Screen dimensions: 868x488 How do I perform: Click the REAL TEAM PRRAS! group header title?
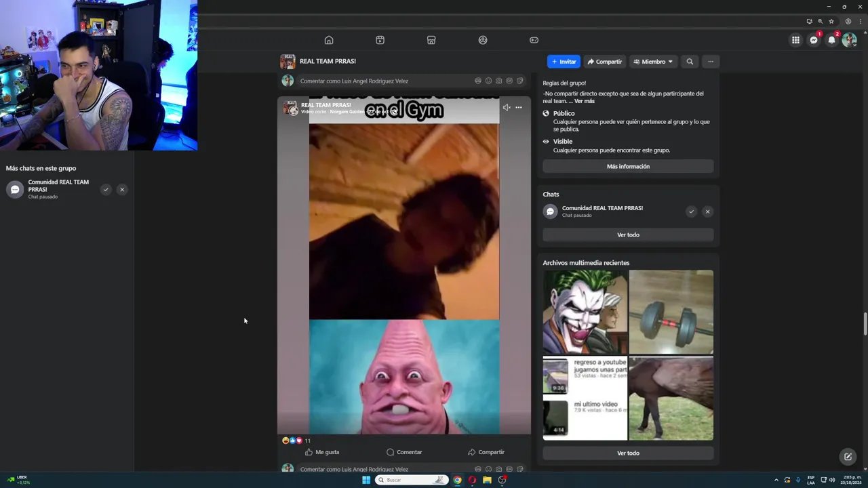coord(328,61)
